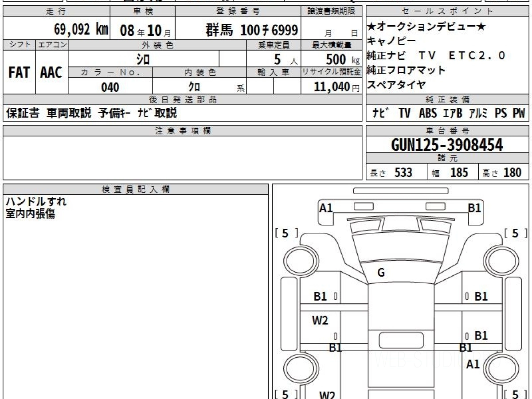Image resolution: width=532 pixels, height=399 pixels.
Task: Select the interior color クロ
Action: [194, 87]
